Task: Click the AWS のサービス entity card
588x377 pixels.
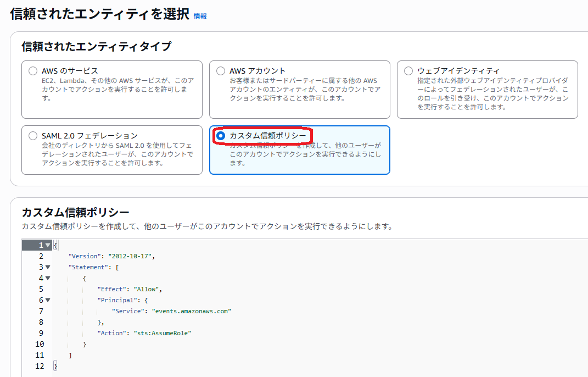Action: (112, 88)
